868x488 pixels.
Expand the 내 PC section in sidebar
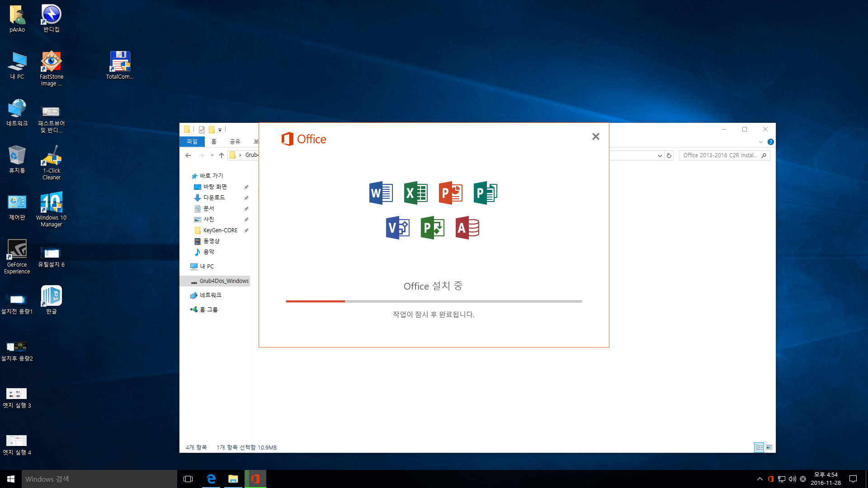click(187, 266)
